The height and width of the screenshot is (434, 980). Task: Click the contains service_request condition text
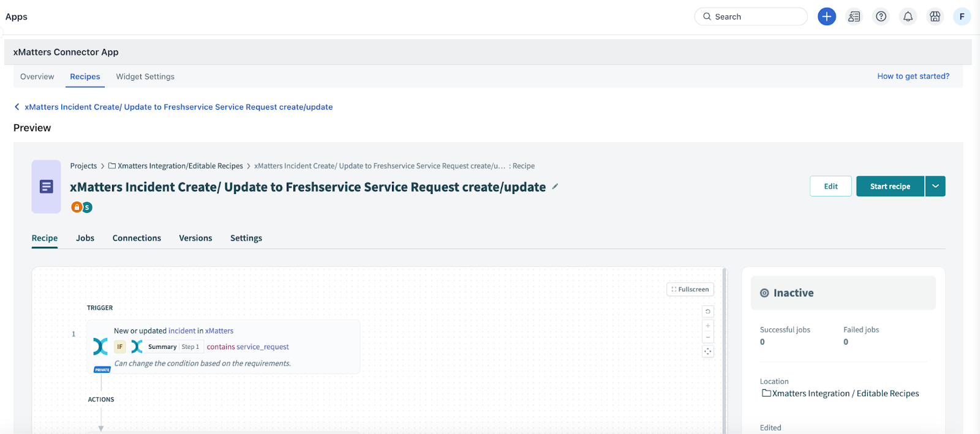[248, 346]
